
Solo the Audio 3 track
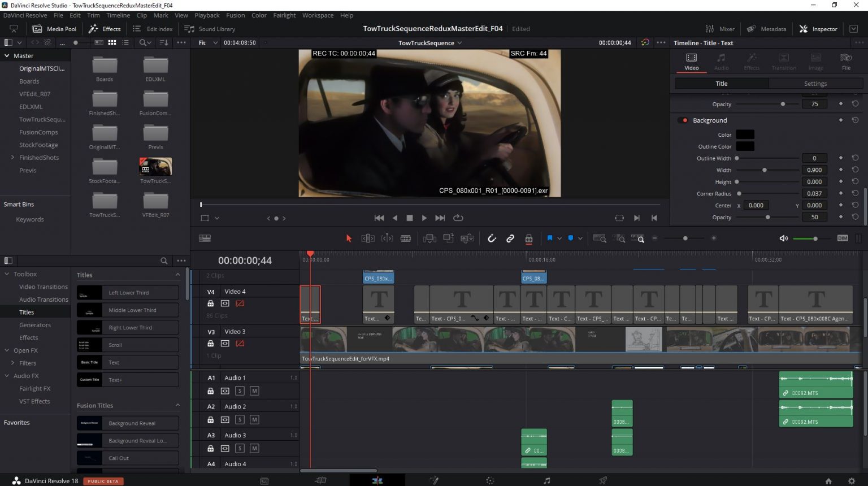[x=240, y=448]
